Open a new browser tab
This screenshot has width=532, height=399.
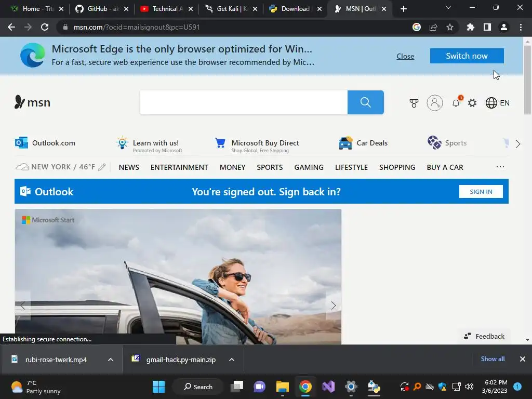[x=403, y=9]
